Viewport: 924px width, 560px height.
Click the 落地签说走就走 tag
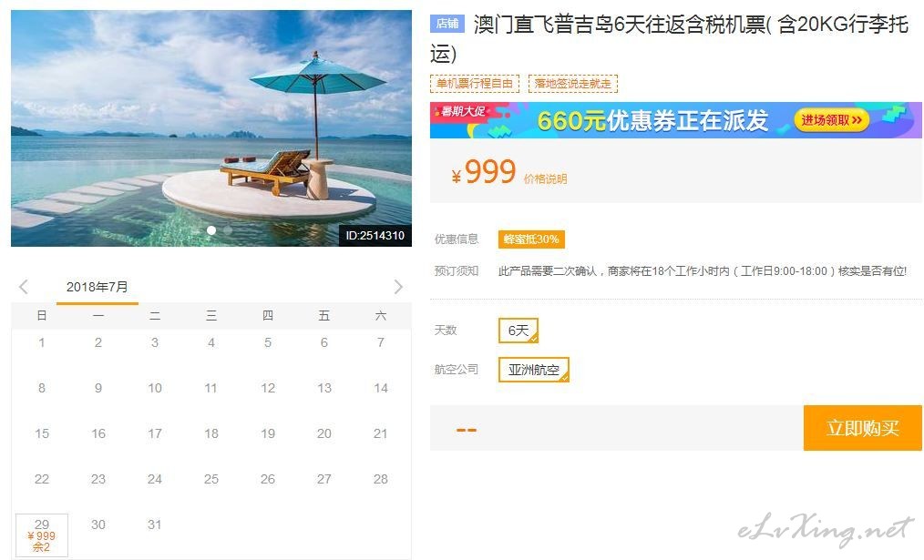tap(573, 84)
